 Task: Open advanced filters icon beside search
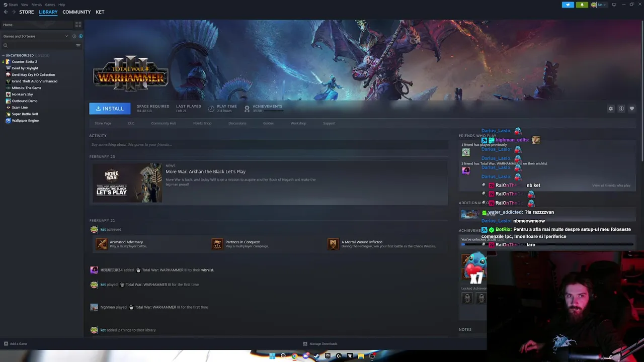click(78, 46)
